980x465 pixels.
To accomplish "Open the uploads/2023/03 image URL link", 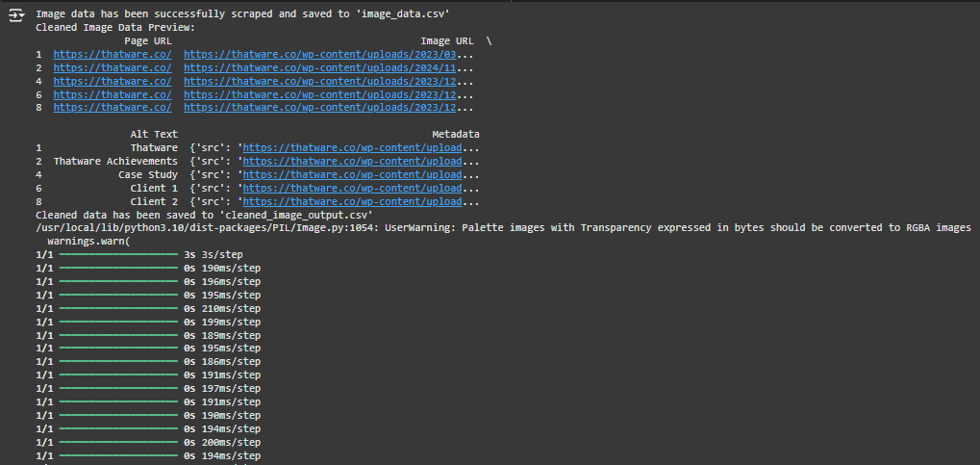I will [x=320, y=55].
